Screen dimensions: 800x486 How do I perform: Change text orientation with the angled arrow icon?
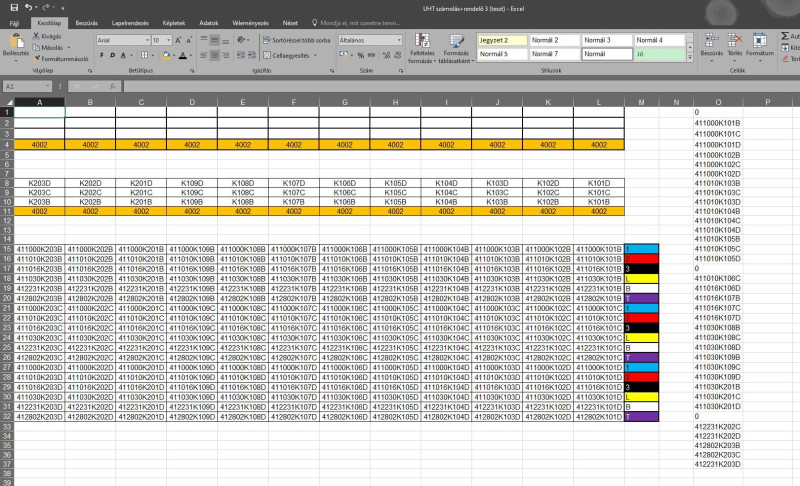(241, 40)
